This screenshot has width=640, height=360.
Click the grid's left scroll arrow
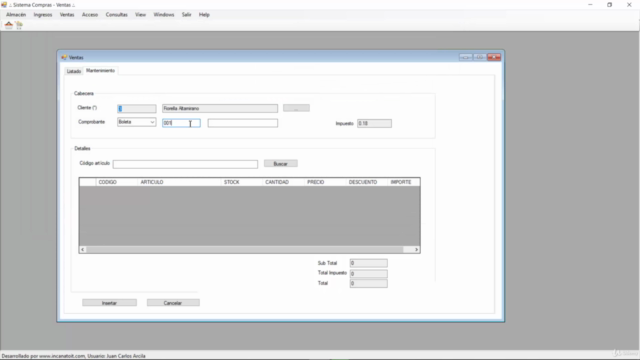[x=83, y=249]
